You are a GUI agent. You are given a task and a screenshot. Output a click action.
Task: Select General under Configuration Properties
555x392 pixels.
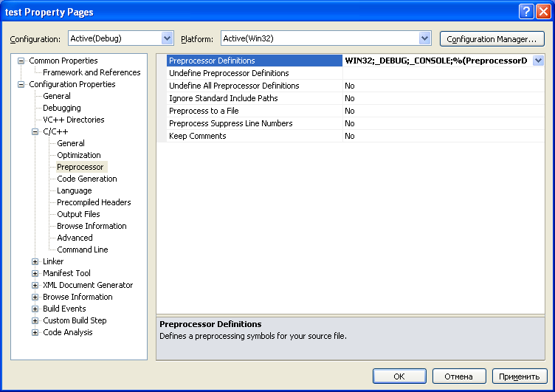[57, 96]
